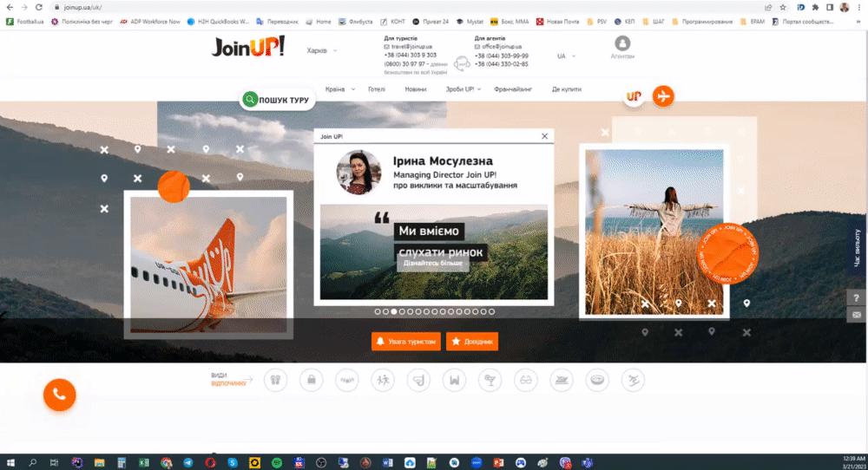Open the Windows Start menu
This screenshot has width=868, height=470.
tap(10, 463)
